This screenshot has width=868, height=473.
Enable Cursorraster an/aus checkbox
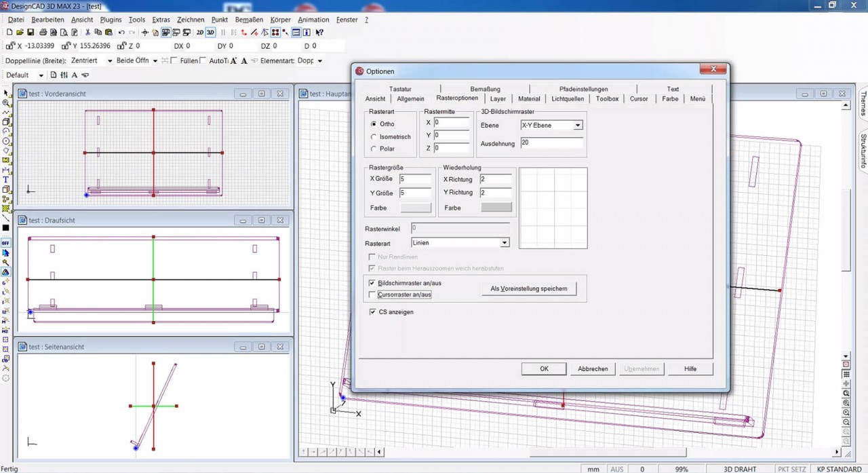[x=372, y=295]
